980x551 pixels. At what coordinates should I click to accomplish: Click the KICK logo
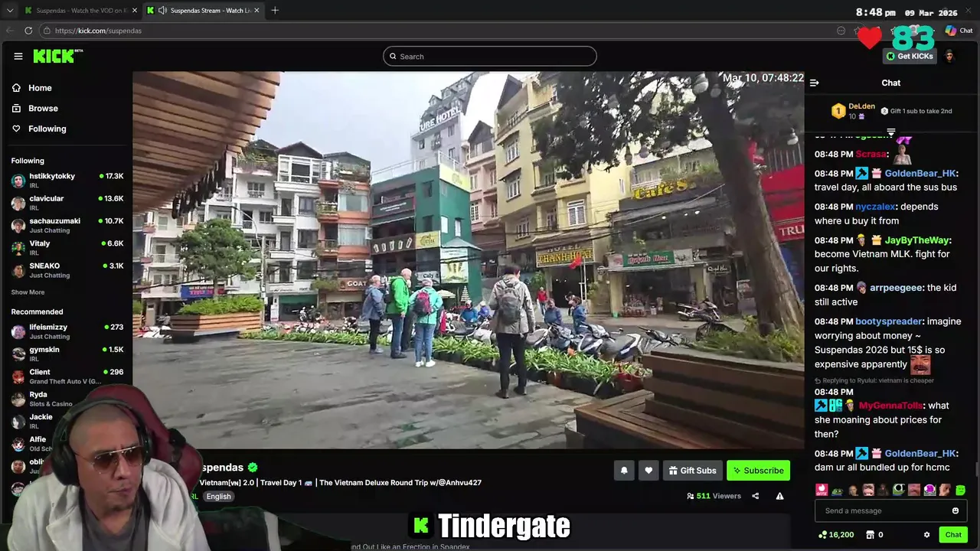[x=57, y=56]
